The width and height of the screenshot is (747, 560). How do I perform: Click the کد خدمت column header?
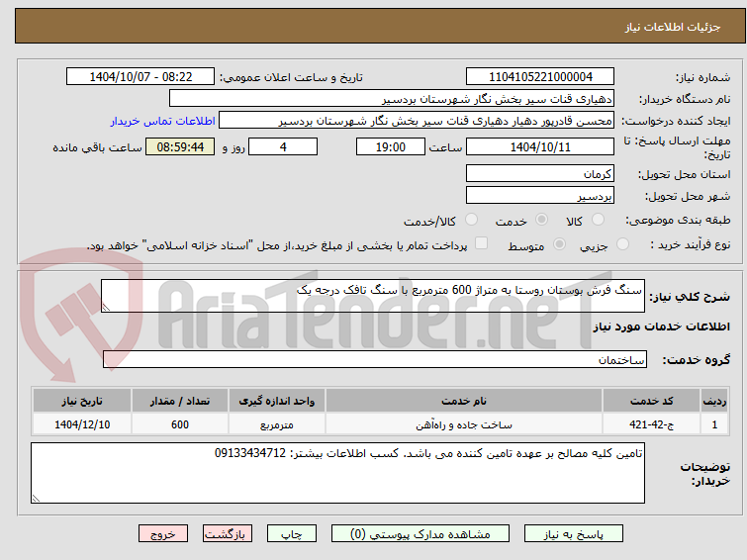tap(651, 401)
